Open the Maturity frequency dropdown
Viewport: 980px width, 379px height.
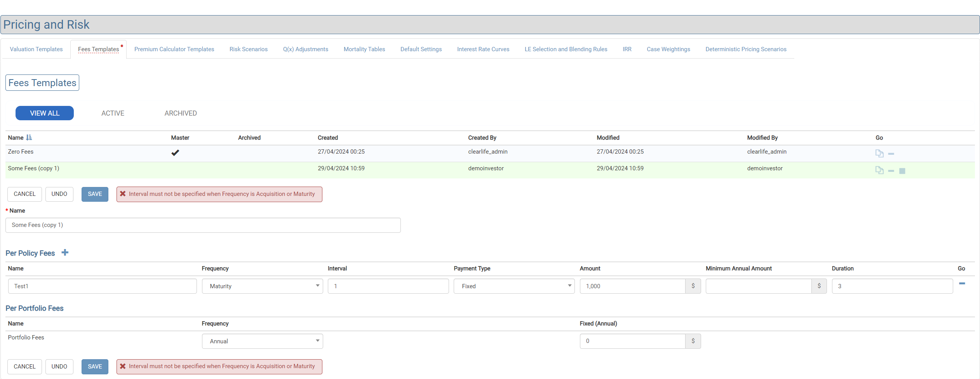[262, 286]
